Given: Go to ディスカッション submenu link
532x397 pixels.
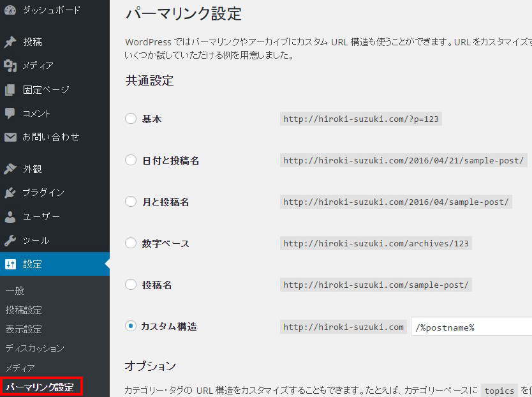Looking at the screenshot, I should [35, 348].
